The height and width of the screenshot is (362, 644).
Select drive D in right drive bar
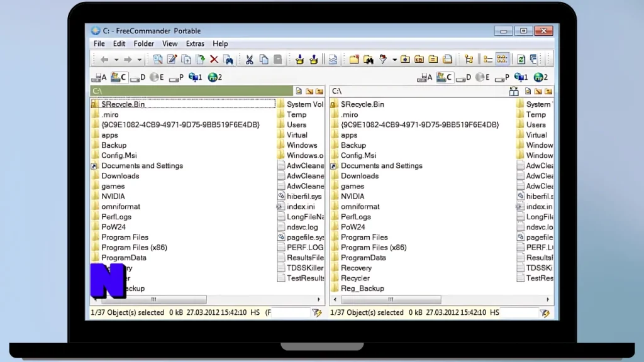click(x=464, y=77)
